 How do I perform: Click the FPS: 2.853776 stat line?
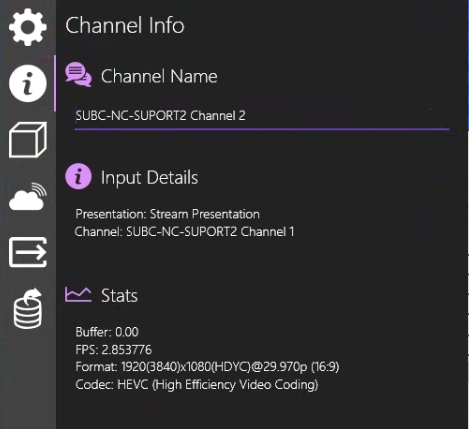click(x=114, y=350)
